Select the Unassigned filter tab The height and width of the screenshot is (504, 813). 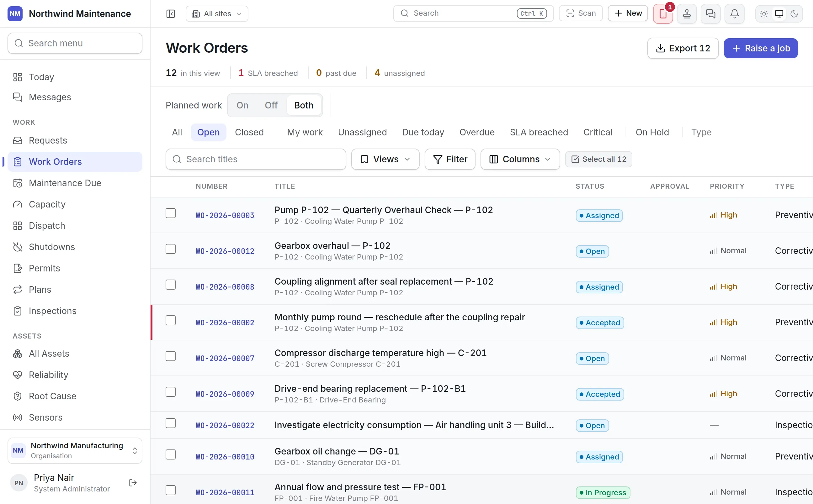click(362, 132)
